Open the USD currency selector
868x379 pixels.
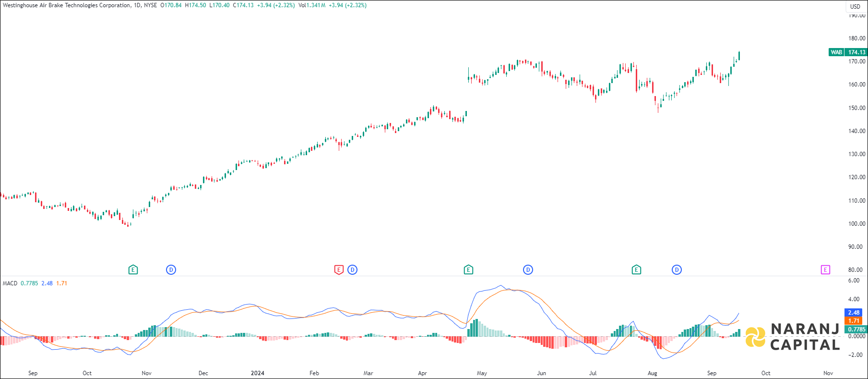(x=855, y=6)
